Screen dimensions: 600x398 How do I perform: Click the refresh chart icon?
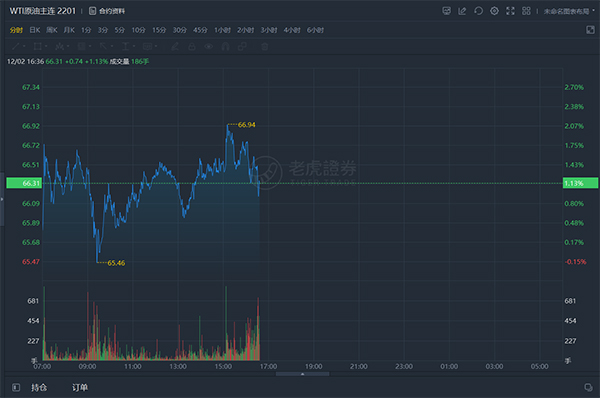click(x=478, y=11)
